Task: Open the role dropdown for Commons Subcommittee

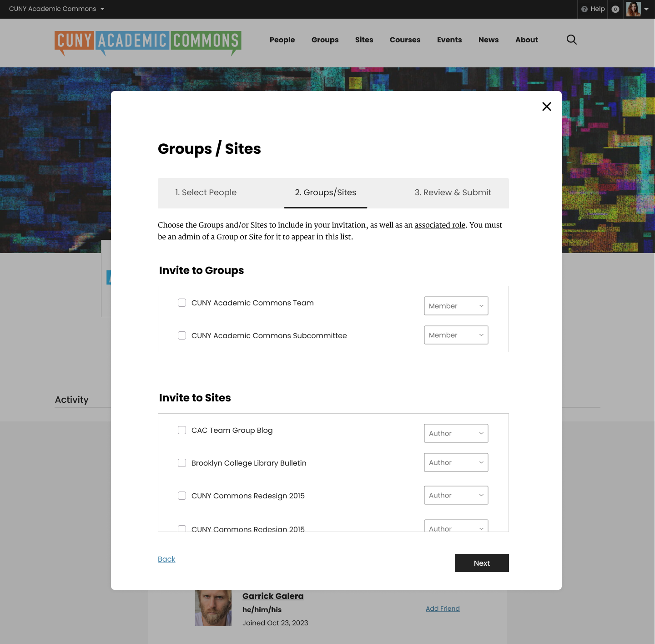Action: 456,335
